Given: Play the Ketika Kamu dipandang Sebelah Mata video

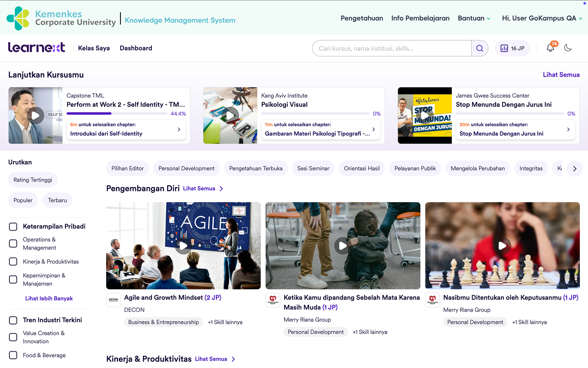Looking at the screenshot, I should pyautogui.click(x=343, y=246).
